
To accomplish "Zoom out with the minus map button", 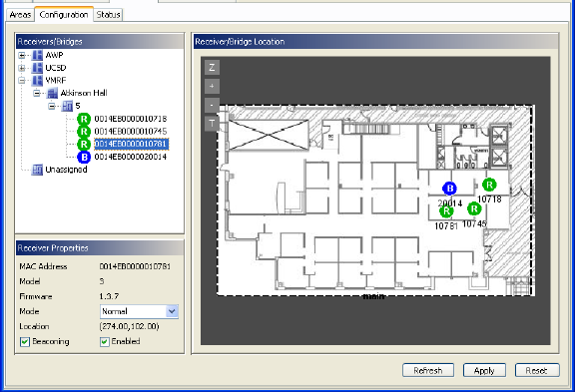I will click(212, 105).
